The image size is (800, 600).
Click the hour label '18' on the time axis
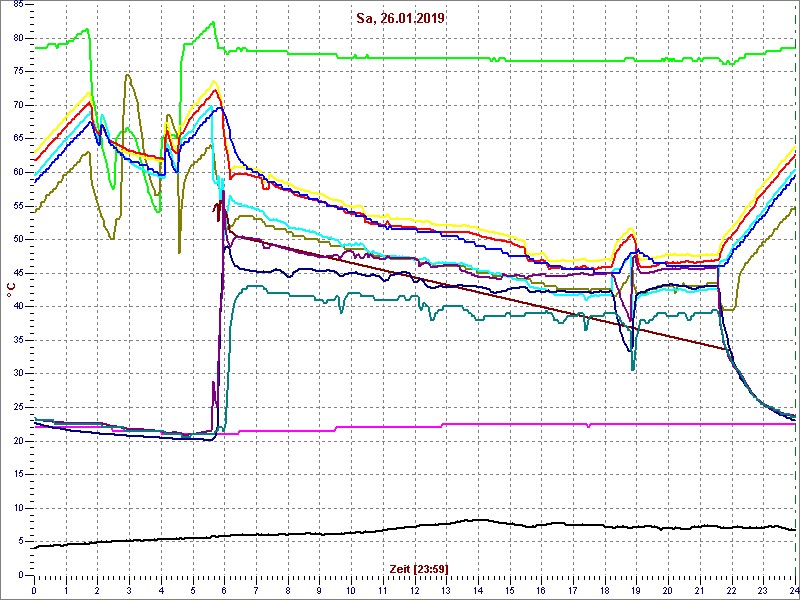pyautogui.click(x=605, y=590)
